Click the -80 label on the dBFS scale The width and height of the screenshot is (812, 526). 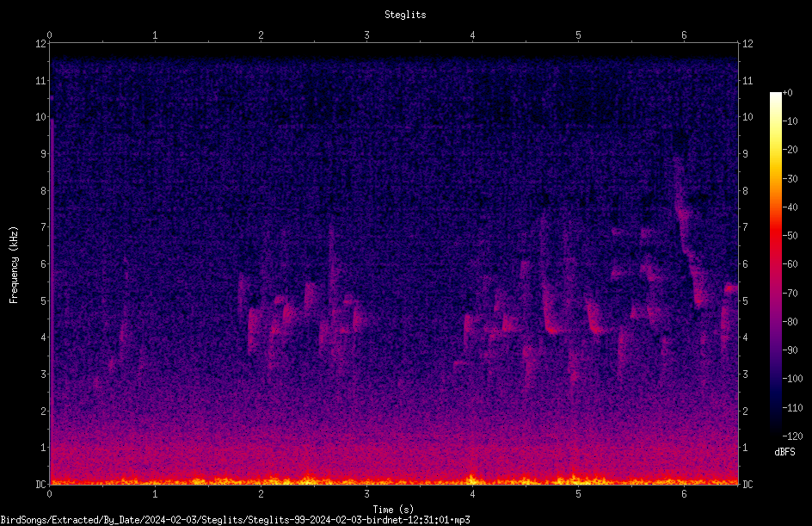(x=790, y=321)
